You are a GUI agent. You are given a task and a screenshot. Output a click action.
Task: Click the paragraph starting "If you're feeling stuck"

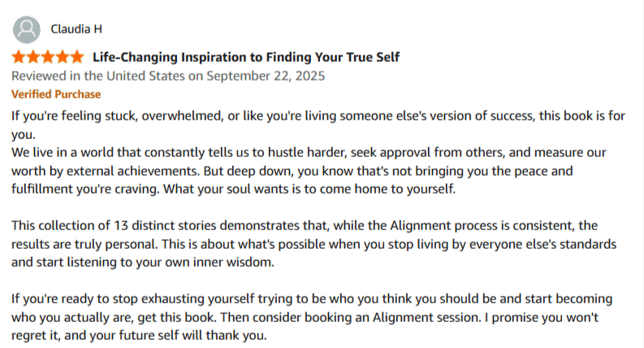click(317, 115)
